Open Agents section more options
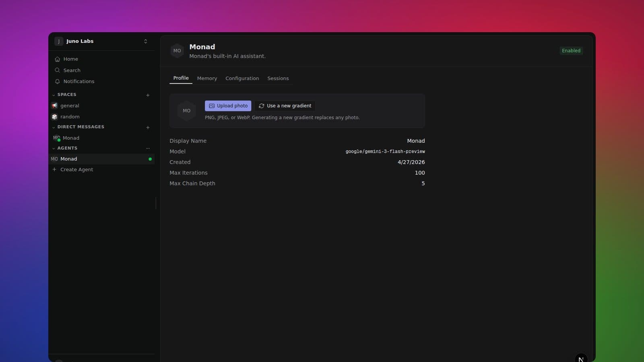Image resolution: width=644 pixels, height=362 pixels. [x=148, y=148]
